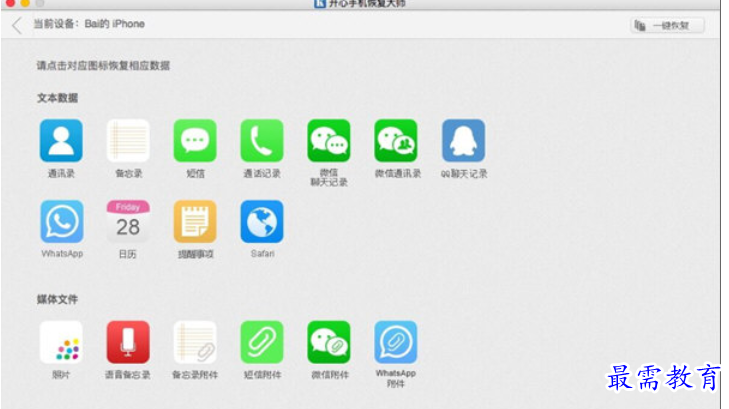Click the 通话记录 call history icon

pos(262,140)
